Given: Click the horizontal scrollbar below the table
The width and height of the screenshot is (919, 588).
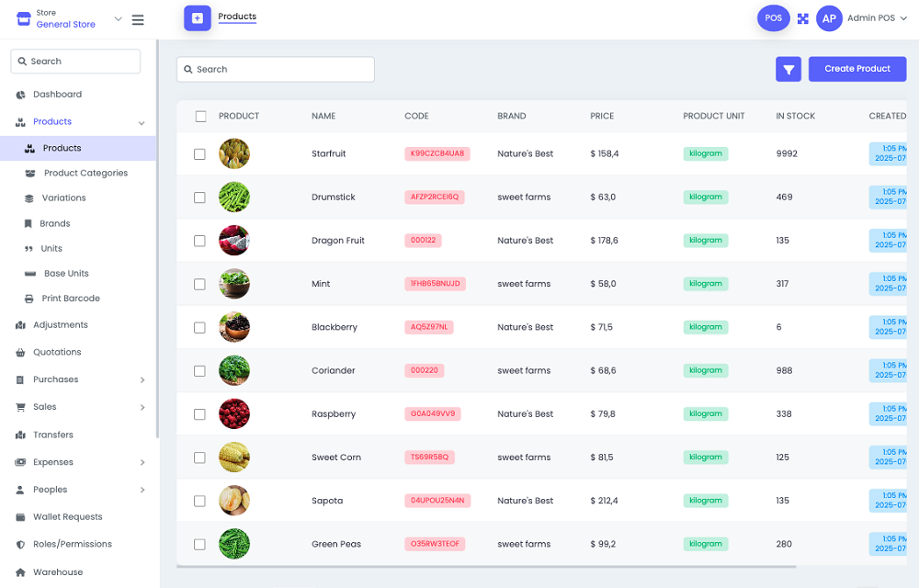Looking at the screenshot, I should (x=487, y=567).
